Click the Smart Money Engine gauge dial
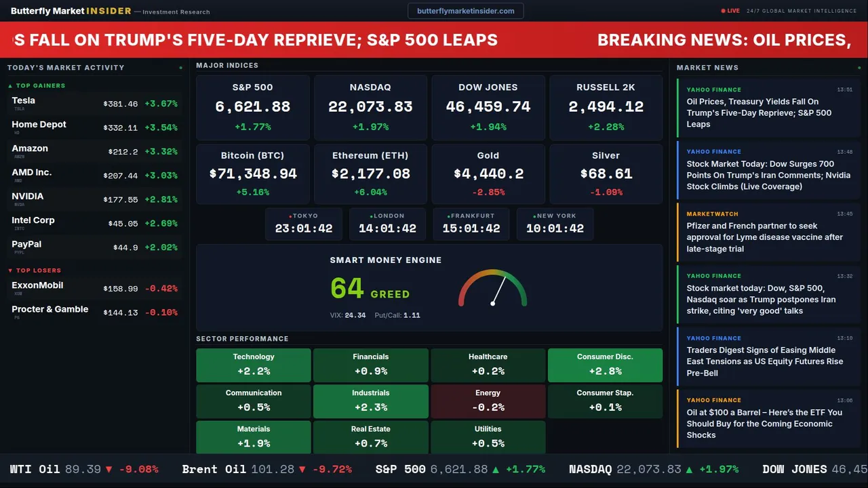The height and width of the screenshot is (488, 868). pos(493,288)
